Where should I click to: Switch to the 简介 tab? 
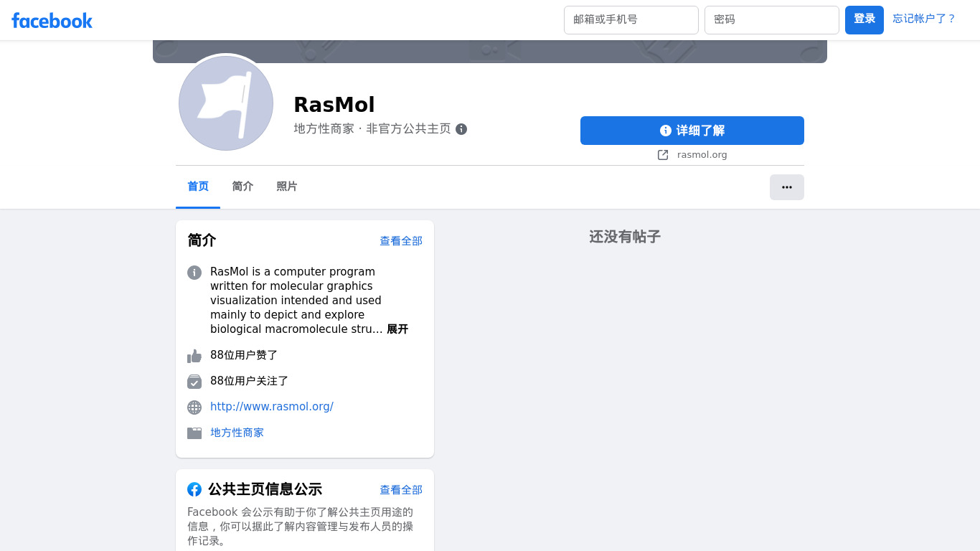click(242, 187)
